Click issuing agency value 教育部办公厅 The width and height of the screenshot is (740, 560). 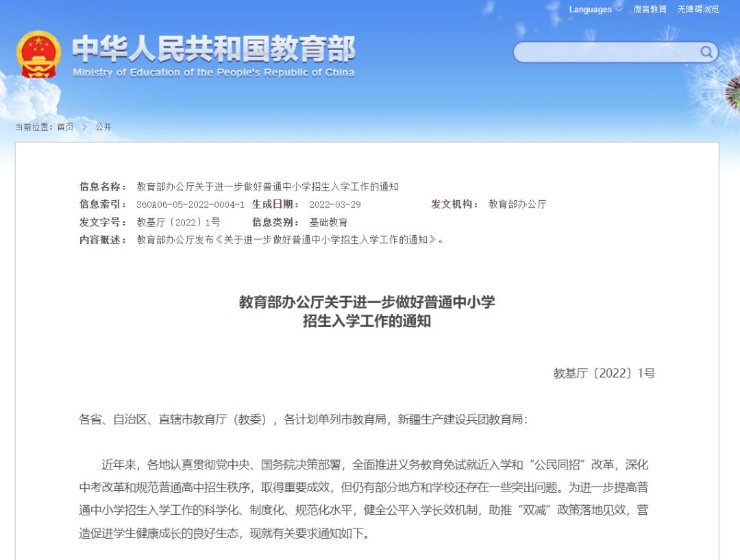coord(517,204)
